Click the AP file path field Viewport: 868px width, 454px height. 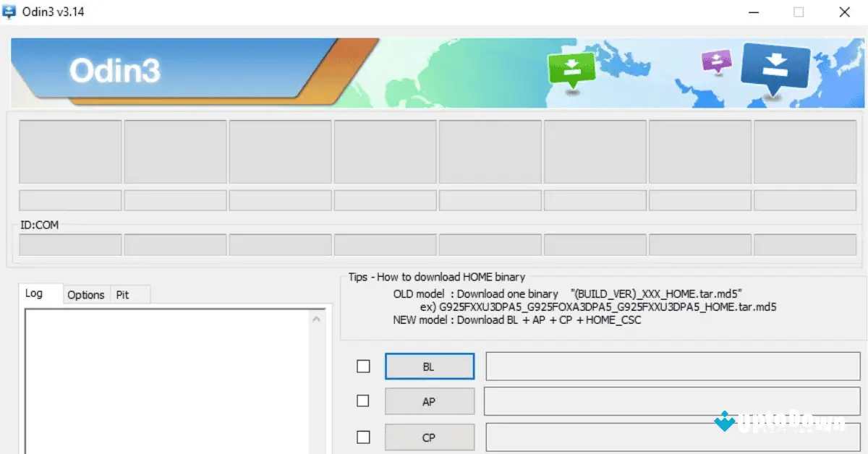pyautogui.click(x=671, y=401)
